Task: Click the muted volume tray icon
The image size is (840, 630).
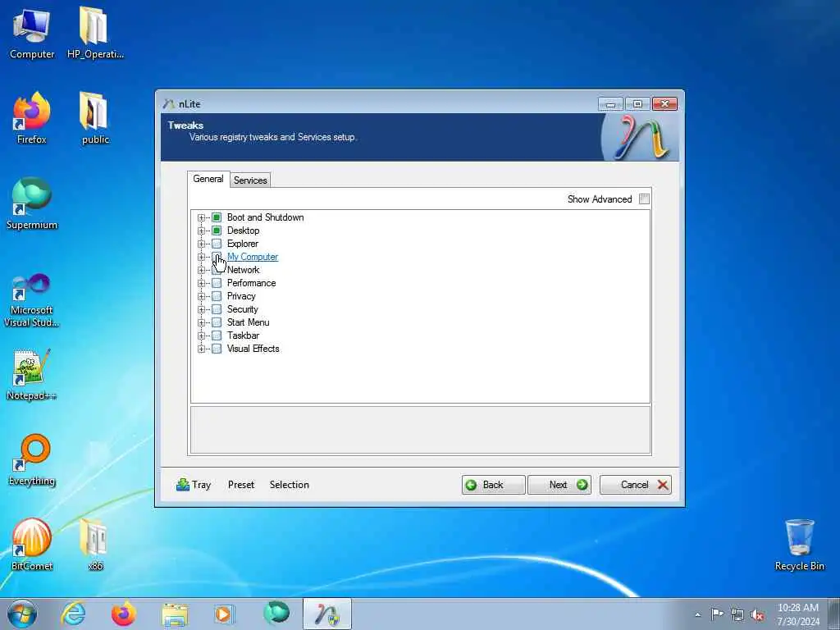Action: point(757,614)
